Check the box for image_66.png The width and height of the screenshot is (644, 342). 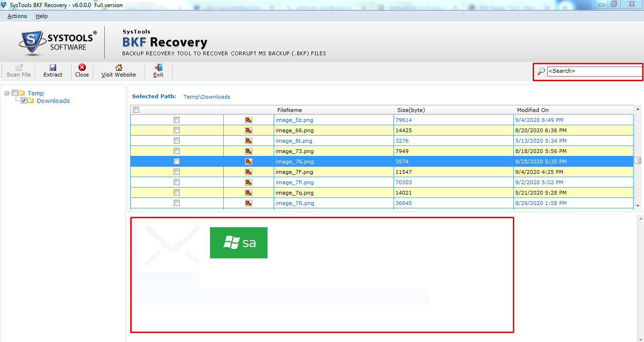176,130
